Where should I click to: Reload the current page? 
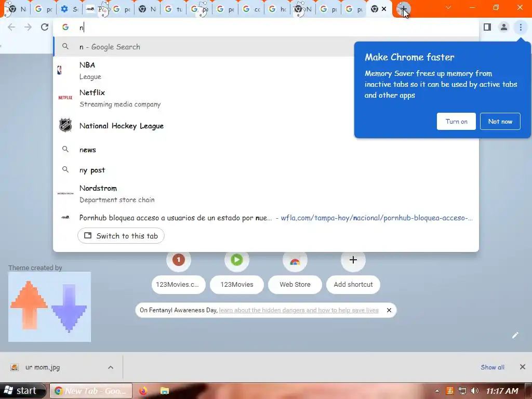tap(45, 27)
